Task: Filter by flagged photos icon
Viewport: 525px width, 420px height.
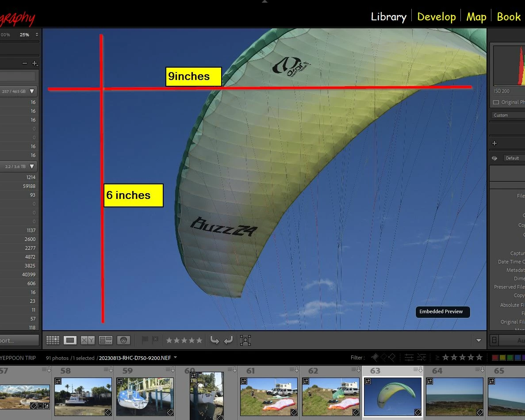Action: click(375, 357)
